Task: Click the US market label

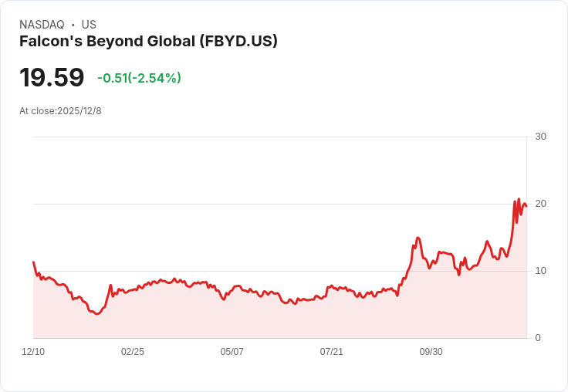Action: (89, 25)
